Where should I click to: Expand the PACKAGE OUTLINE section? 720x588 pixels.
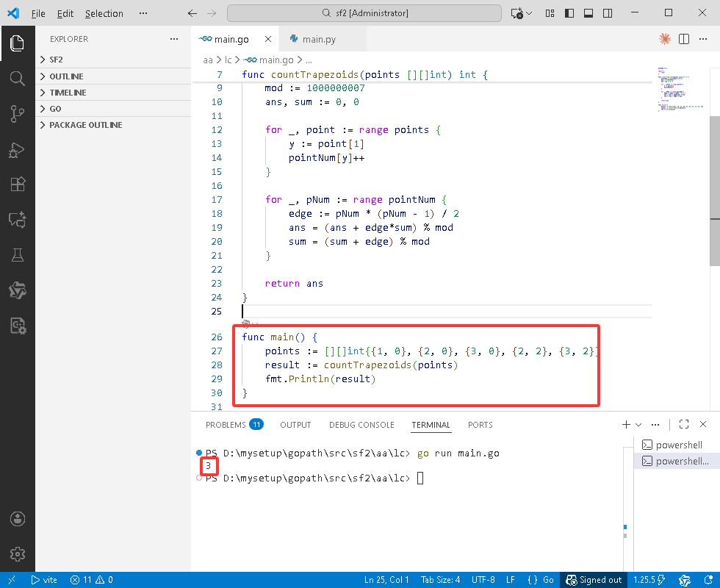click(113, 125)
